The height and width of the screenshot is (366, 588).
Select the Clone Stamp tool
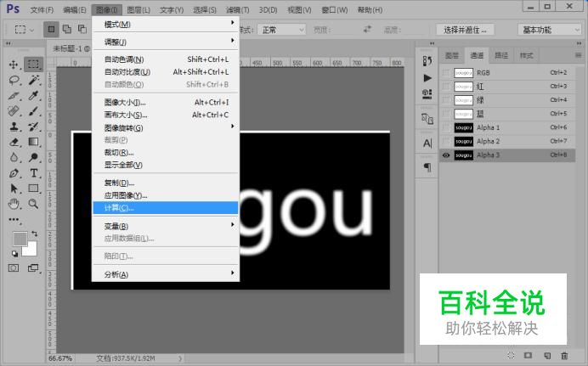[x=14, y=127]
